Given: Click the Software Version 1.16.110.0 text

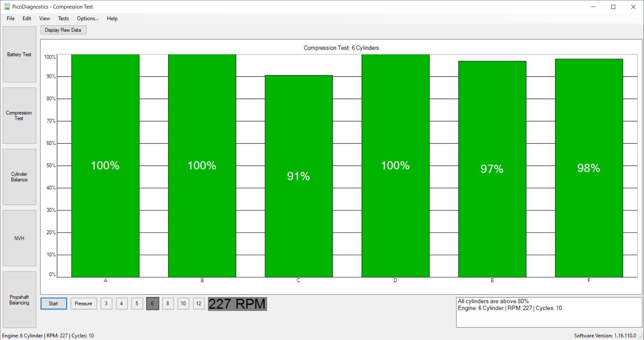Looking at the screenshot, I should pos(605,336).
